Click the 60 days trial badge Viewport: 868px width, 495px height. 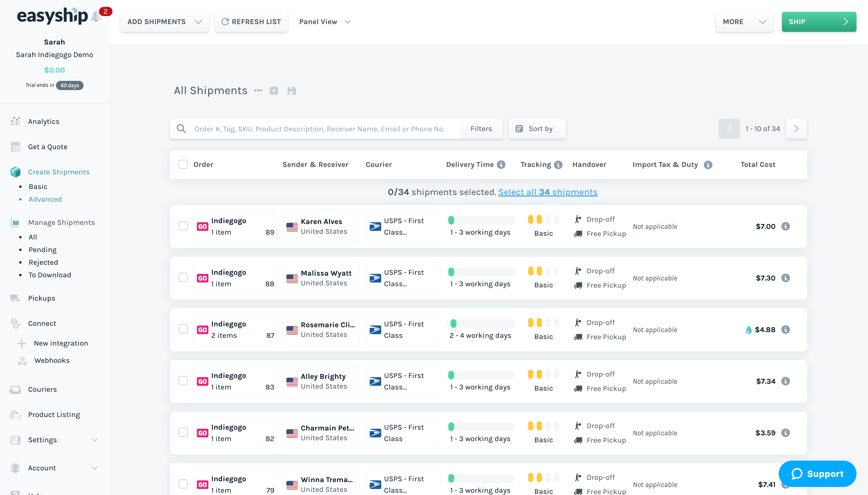tap(70, 85)
